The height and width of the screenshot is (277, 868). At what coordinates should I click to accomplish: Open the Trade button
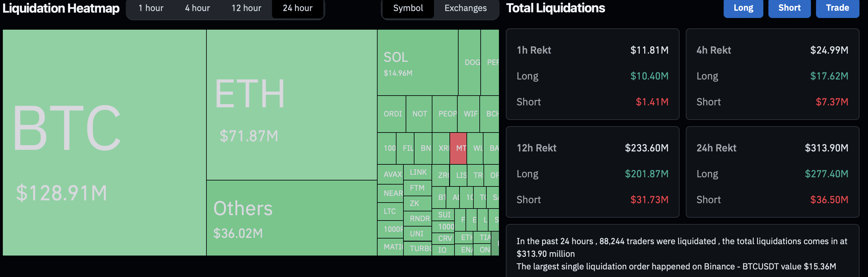837,8
